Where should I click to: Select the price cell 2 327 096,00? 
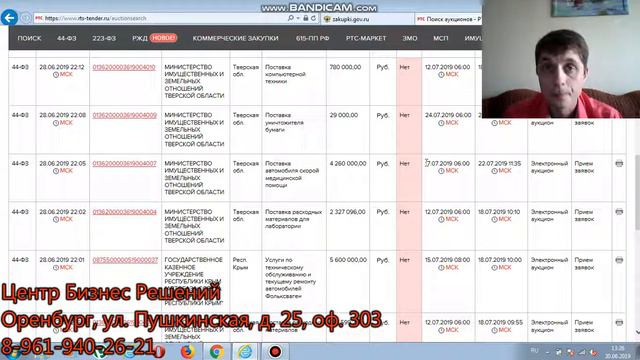(x=348, y=212)
